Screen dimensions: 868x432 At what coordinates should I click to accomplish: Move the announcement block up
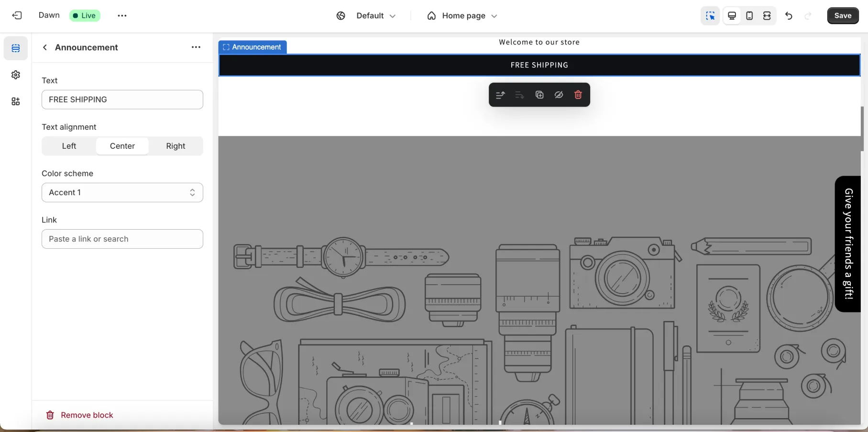pyautogui.click(x=500, y=95)
